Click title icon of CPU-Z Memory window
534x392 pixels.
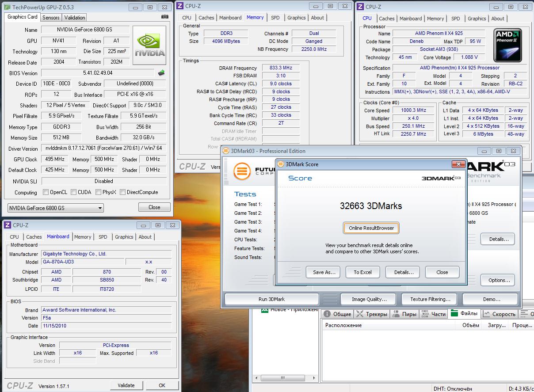tap(179, 6)
